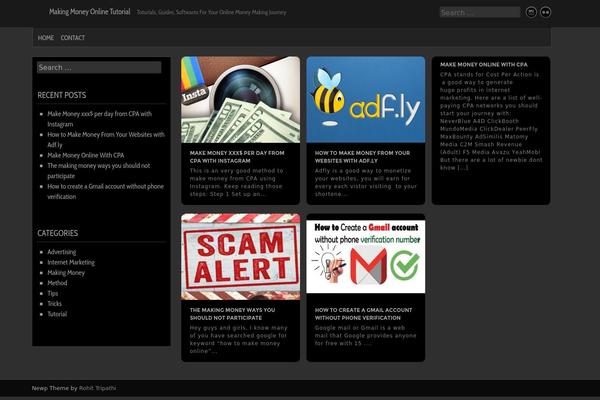The height and width of the screenshot is (400, 600).
Task: Click excerpt starting 'Adfly is a good way'
Action: pos(365,183)
